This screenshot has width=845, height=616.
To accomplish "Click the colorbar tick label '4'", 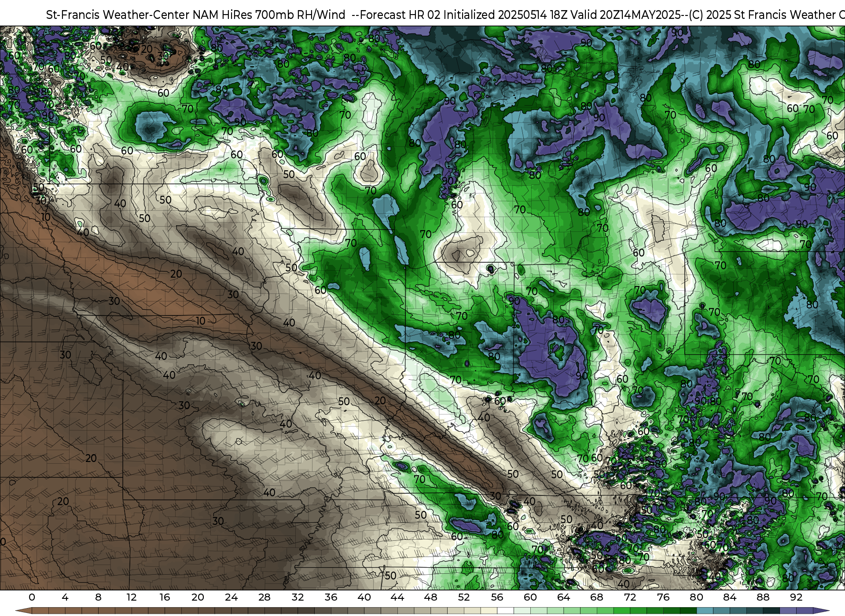I will point(65,597).
